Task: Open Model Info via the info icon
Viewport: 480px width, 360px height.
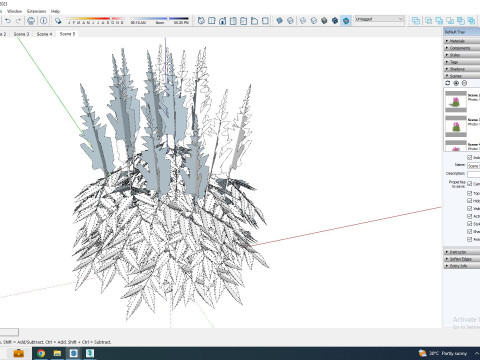Action: (44, 21)
